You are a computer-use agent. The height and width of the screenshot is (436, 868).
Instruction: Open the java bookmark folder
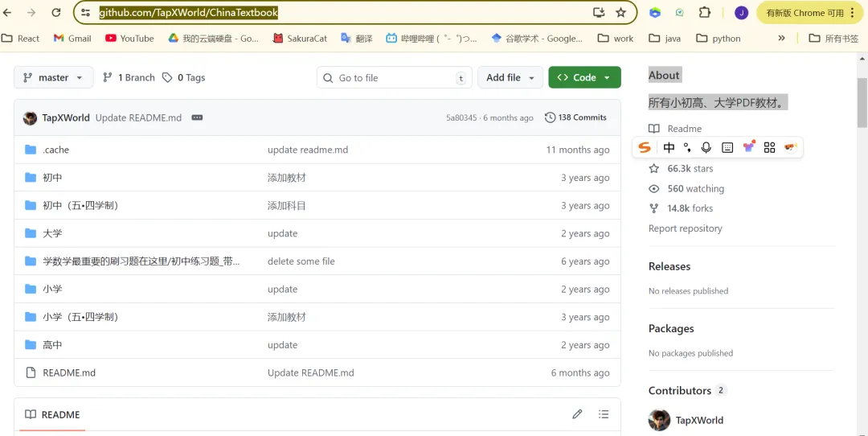[665, 39]
